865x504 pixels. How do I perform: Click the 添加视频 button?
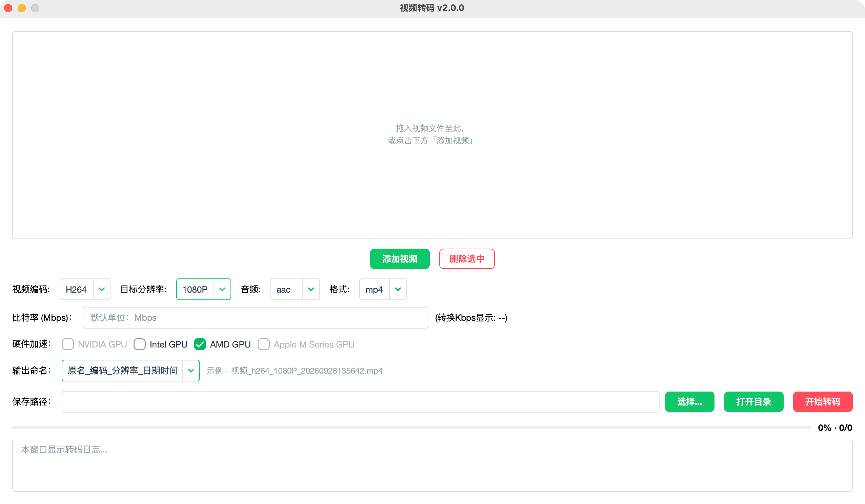(x=400, y=259)
